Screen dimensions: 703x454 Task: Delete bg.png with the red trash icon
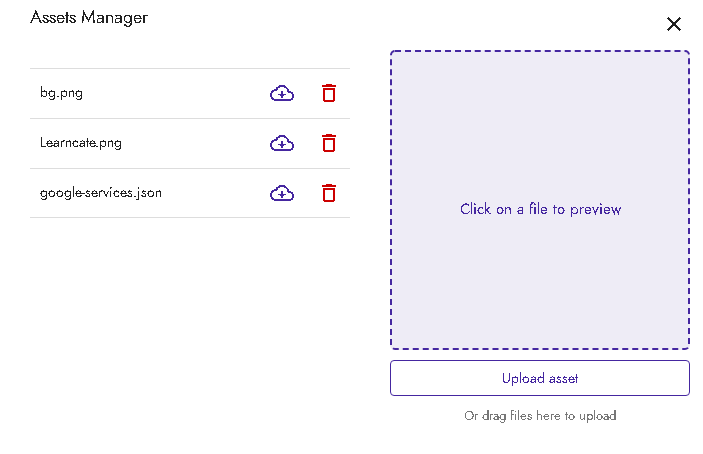(329, 93)
